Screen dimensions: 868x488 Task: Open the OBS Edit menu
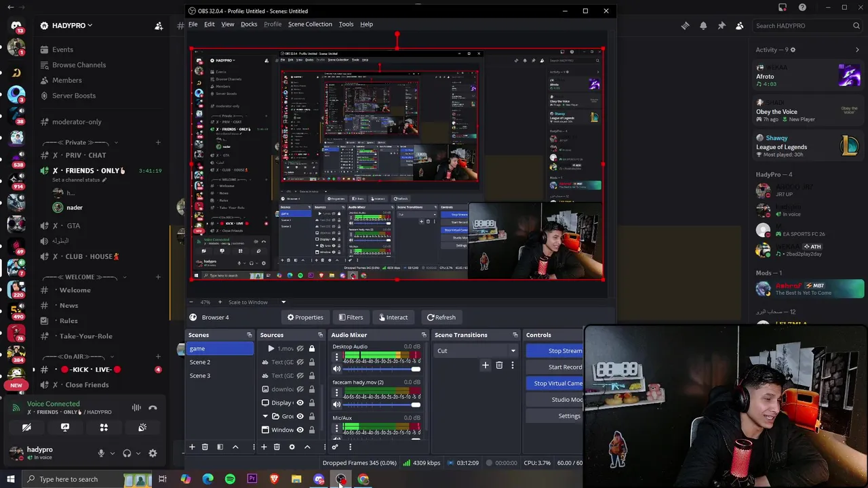point(210,24)
